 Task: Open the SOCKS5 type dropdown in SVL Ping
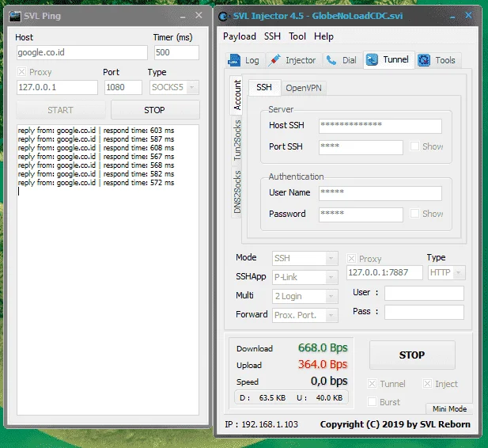(174, 87)
